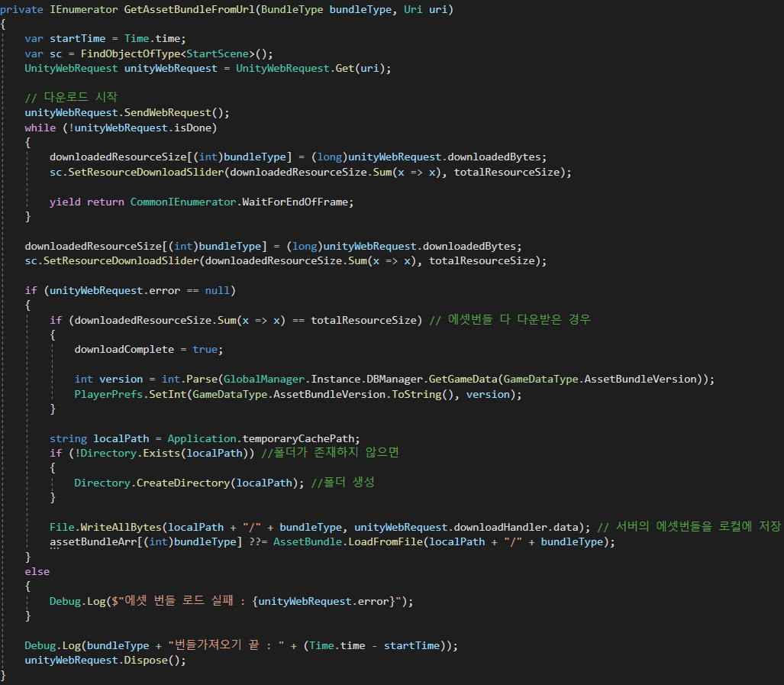Click the comment '// 서버의 에셋번들을 로컬에 저장'

pos(689,526)
